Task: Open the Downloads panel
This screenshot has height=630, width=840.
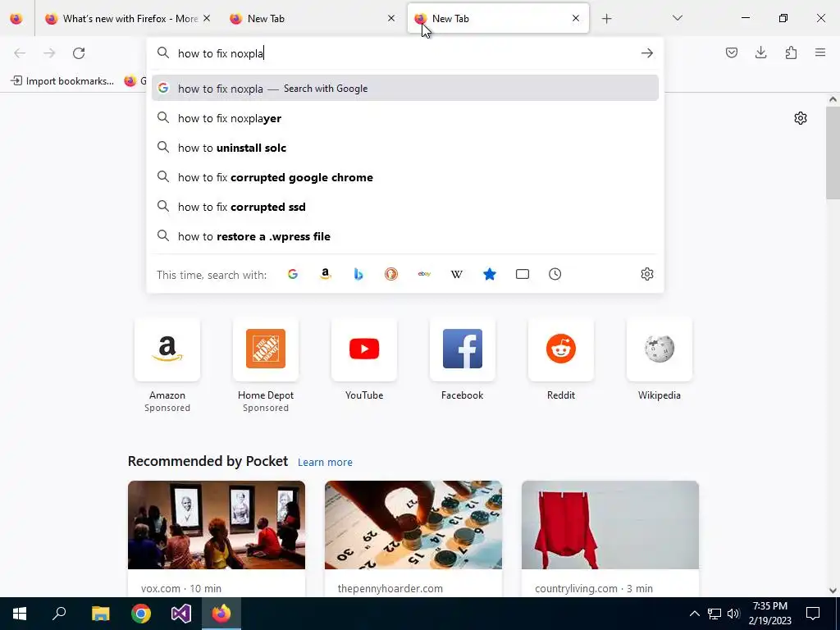Action: pyautogui.click(x=760, y=52)
